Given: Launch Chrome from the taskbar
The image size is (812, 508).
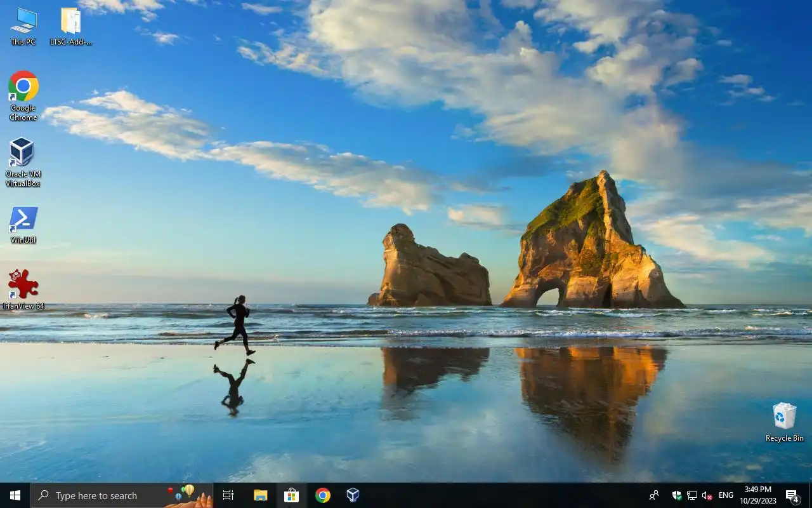Looking at the screenshot, I should (x=322, y=495).
